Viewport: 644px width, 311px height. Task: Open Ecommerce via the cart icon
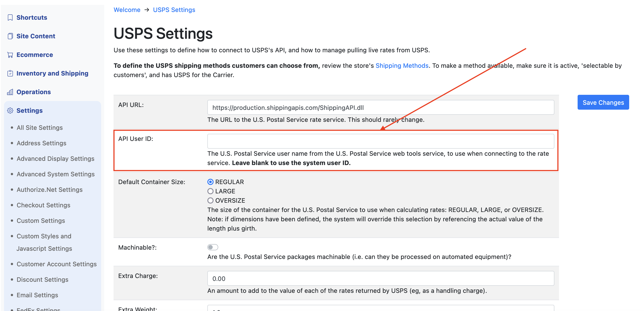click(10, 54)
